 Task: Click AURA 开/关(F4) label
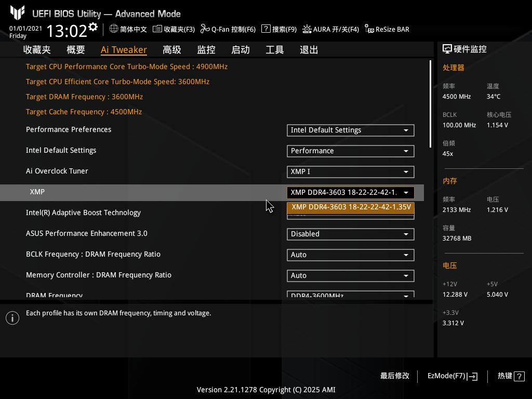tap(336, 29)
